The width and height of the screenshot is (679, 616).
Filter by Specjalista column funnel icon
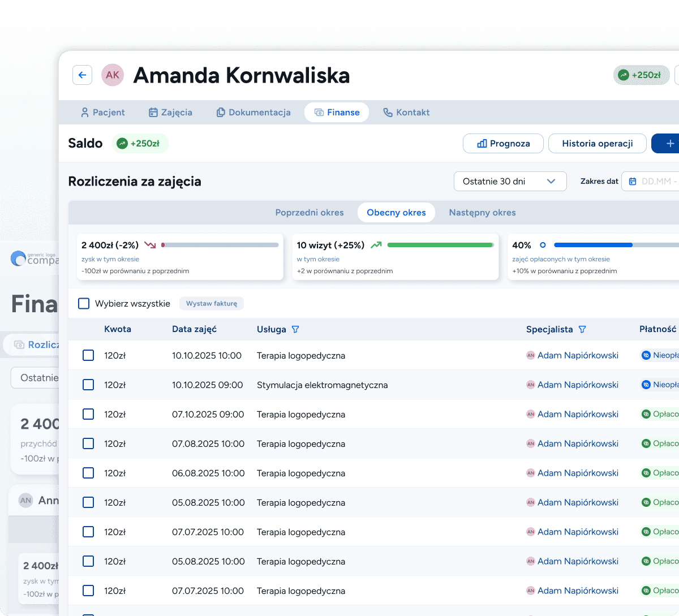582,329
